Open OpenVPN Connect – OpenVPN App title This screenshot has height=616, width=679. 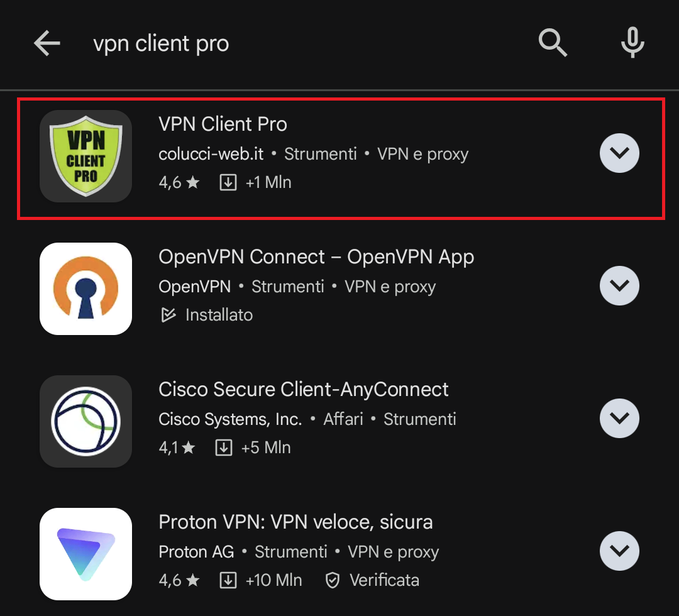[x=316, y=257]
